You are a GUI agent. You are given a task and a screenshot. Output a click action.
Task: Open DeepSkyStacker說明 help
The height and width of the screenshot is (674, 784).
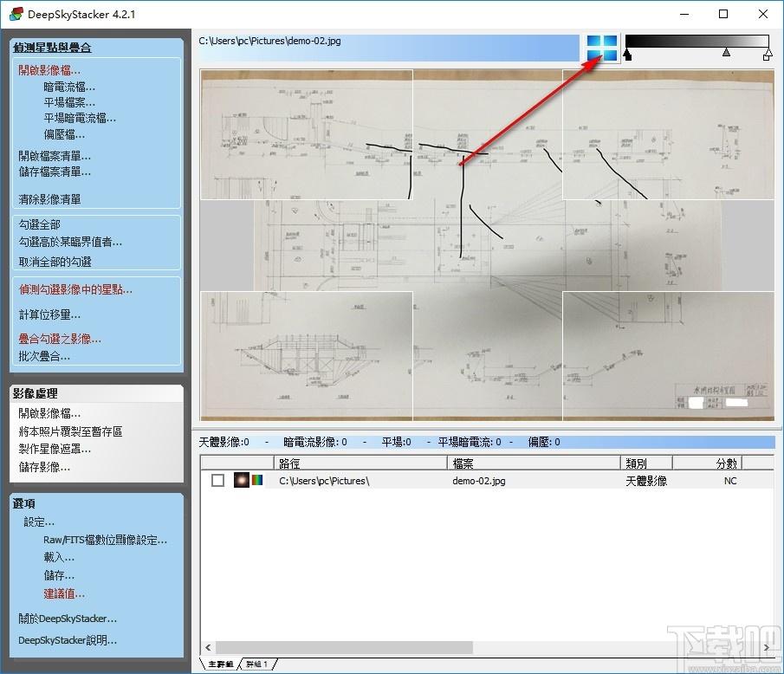pyautogui.click(x=68, y=640)
